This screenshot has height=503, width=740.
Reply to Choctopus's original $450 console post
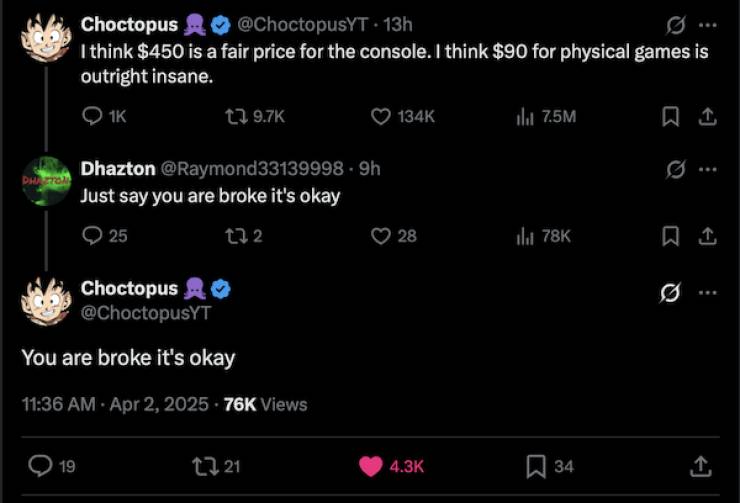click(90, 117)
